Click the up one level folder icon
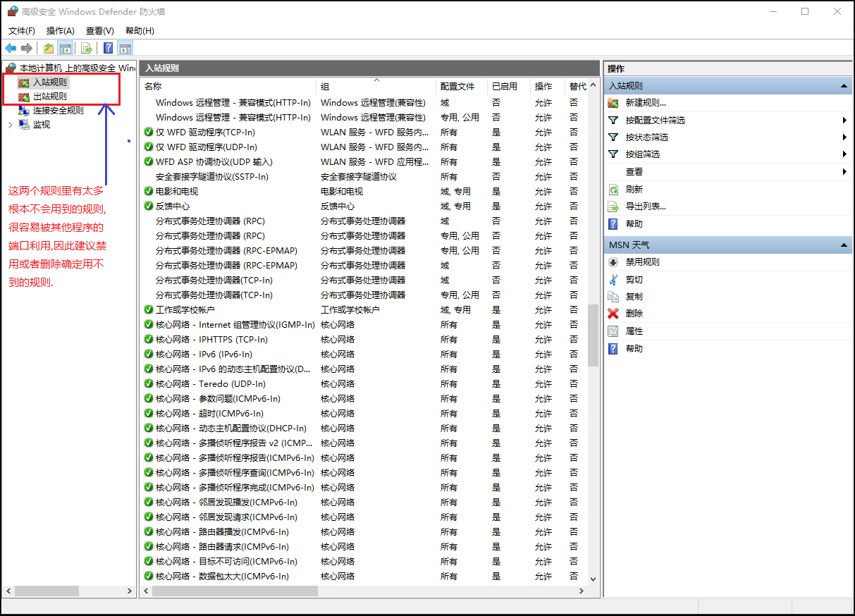This screenshot has width=855, height=616. (x=49, y=49)
